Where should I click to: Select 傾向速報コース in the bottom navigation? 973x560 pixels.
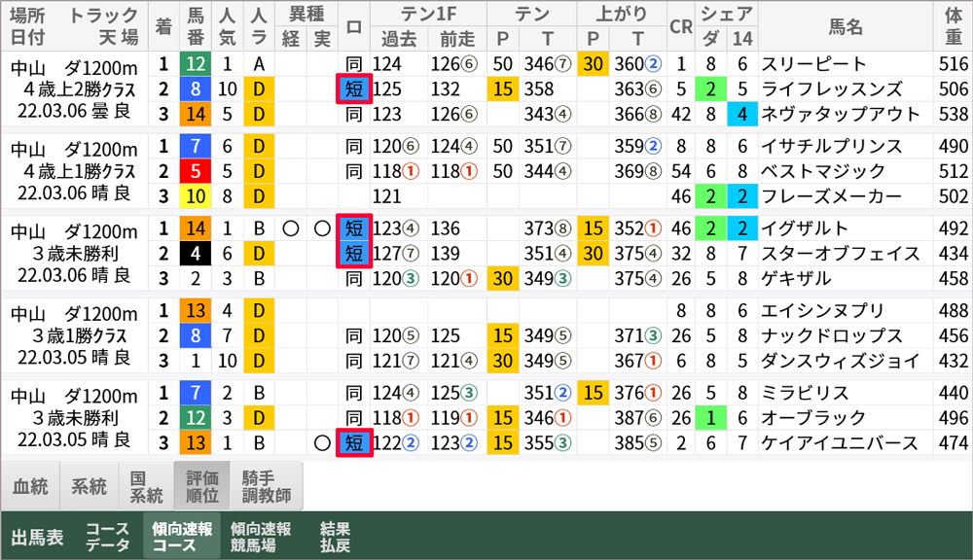tap(183, 537)
